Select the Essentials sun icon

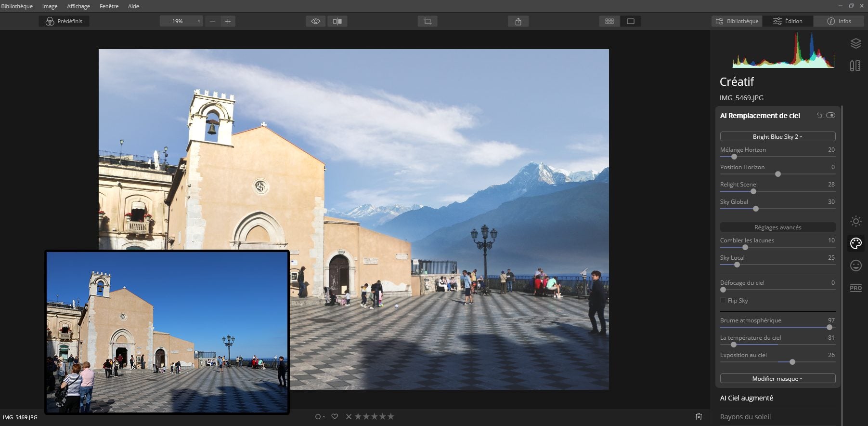855,221
